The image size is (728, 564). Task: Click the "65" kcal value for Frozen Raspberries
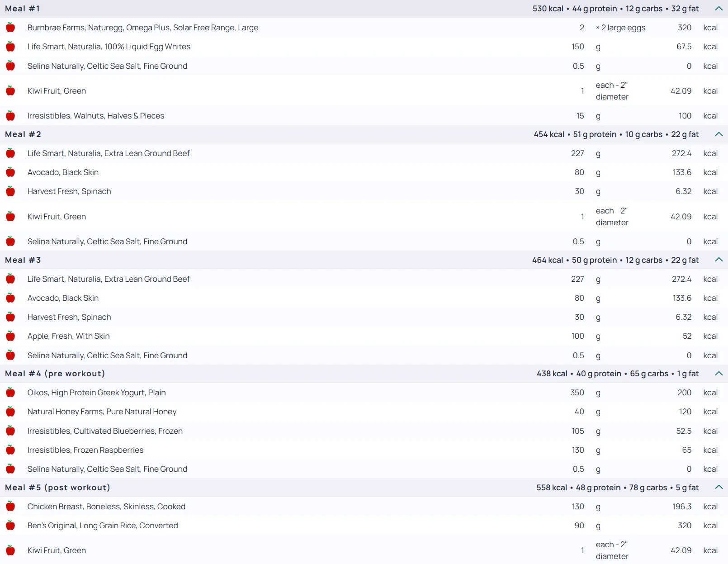687,450
